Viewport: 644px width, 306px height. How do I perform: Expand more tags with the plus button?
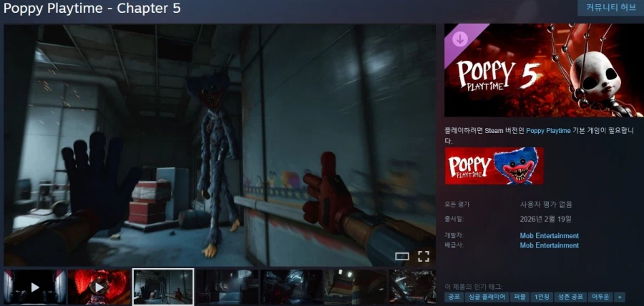[x=619, y=297]
